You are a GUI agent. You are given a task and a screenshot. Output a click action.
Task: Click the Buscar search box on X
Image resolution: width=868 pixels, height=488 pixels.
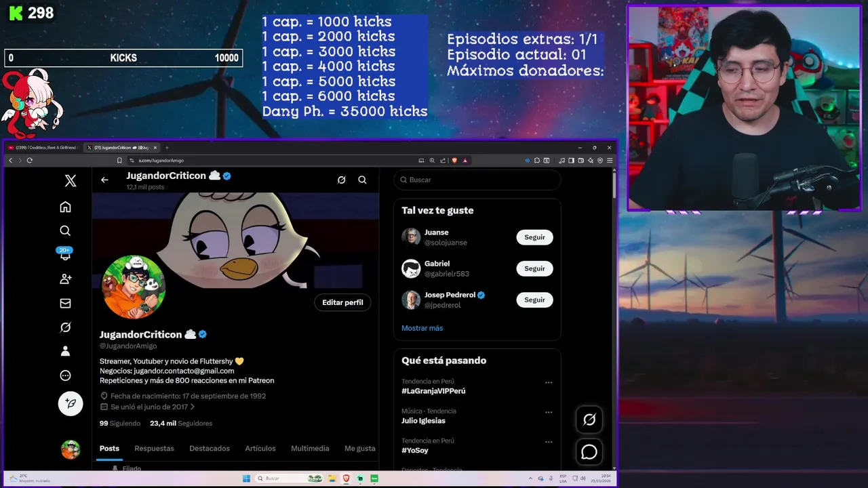(x=477, y=180)
